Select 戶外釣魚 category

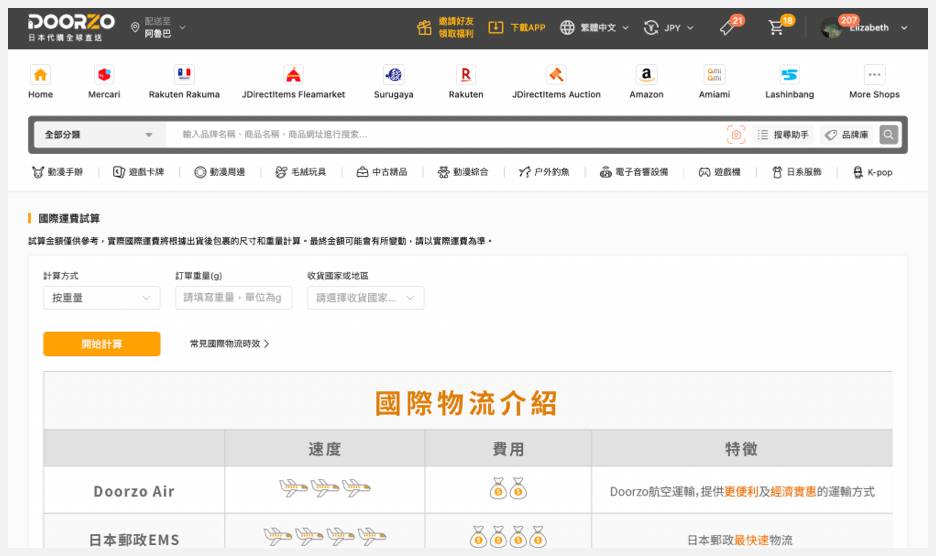point(544,172)
